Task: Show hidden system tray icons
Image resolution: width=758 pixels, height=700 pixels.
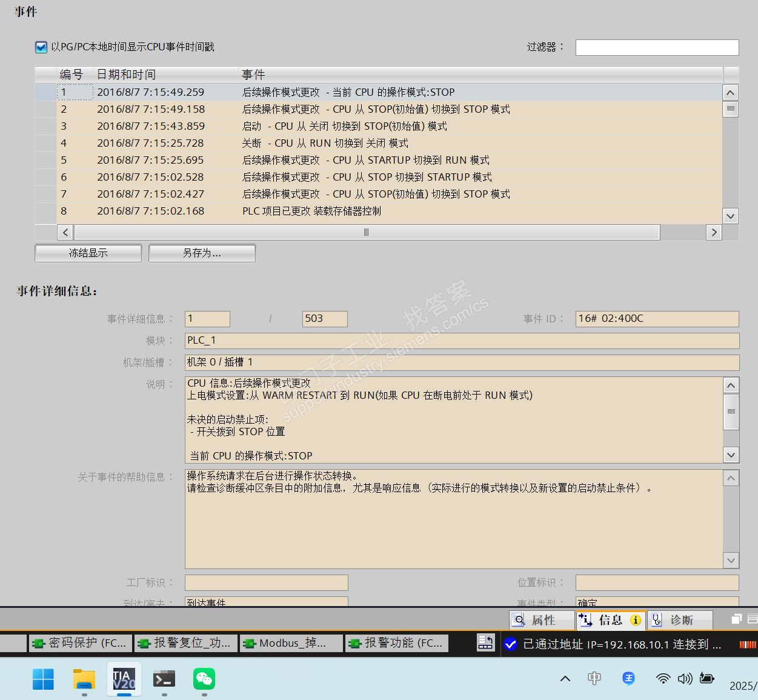Action: [565, 679]
